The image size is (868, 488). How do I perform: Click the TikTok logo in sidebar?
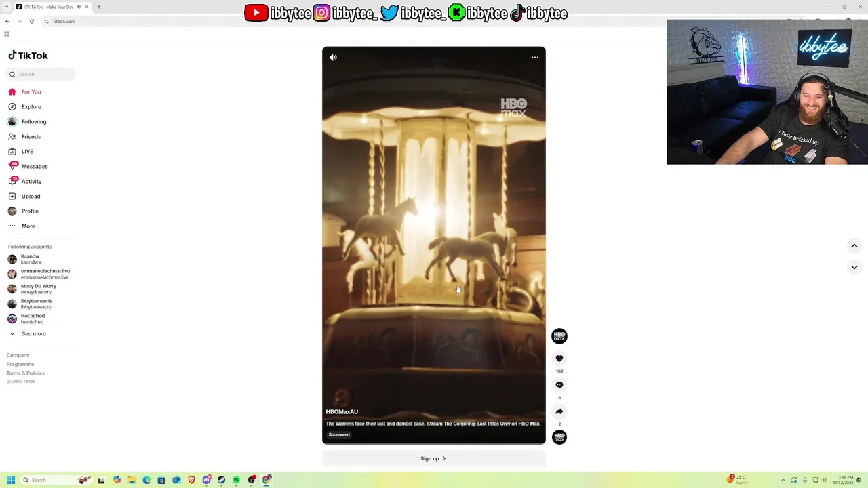tap(28, 56)
